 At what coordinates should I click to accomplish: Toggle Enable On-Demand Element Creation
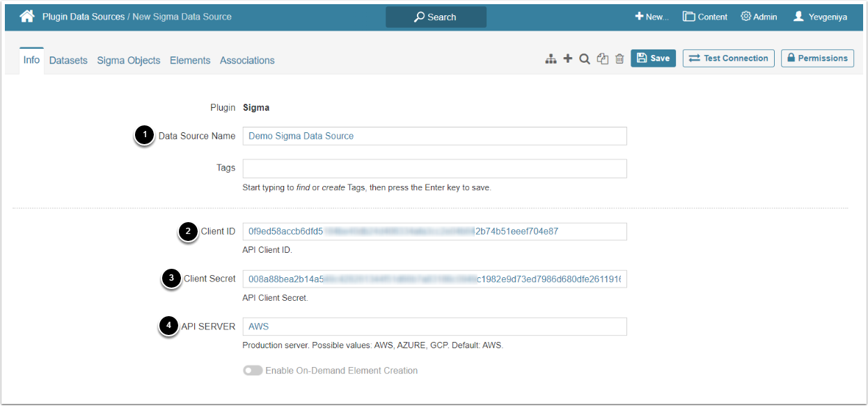[x=253, y=370]
